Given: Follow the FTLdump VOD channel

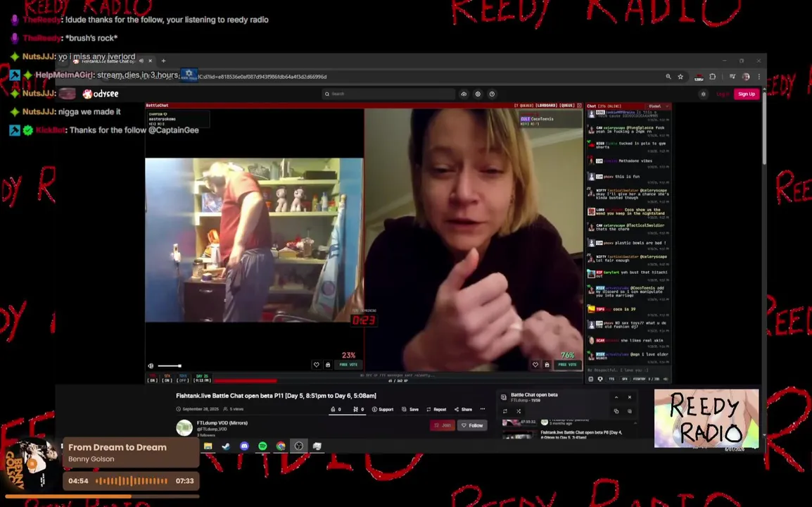Looking at the screenshot, I should 472,425.
